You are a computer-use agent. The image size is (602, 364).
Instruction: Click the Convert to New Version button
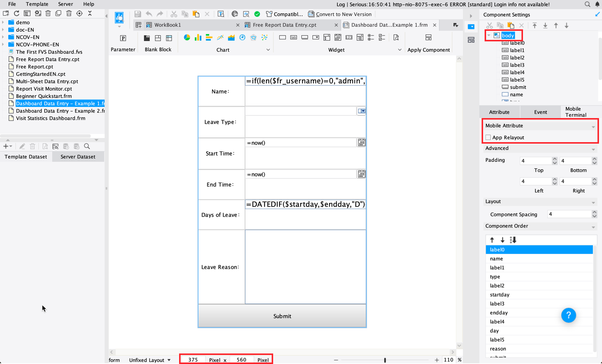pos(340,14)
